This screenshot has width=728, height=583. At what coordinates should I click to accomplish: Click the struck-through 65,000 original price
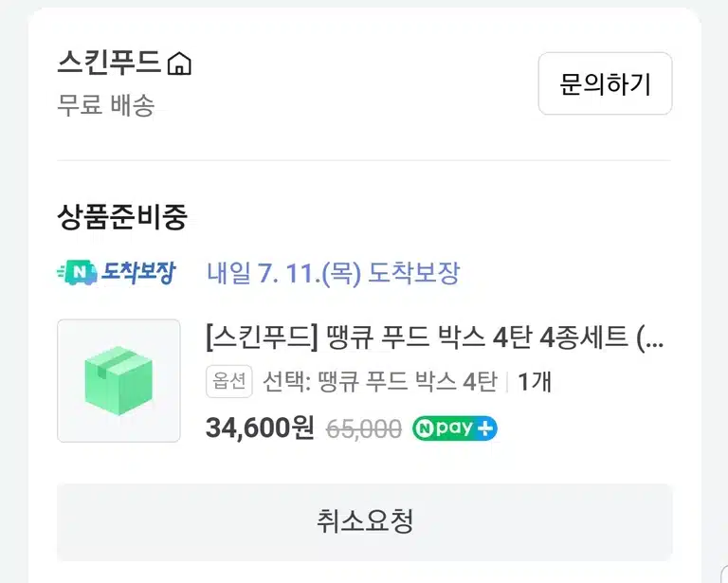[x=364, y=428]
